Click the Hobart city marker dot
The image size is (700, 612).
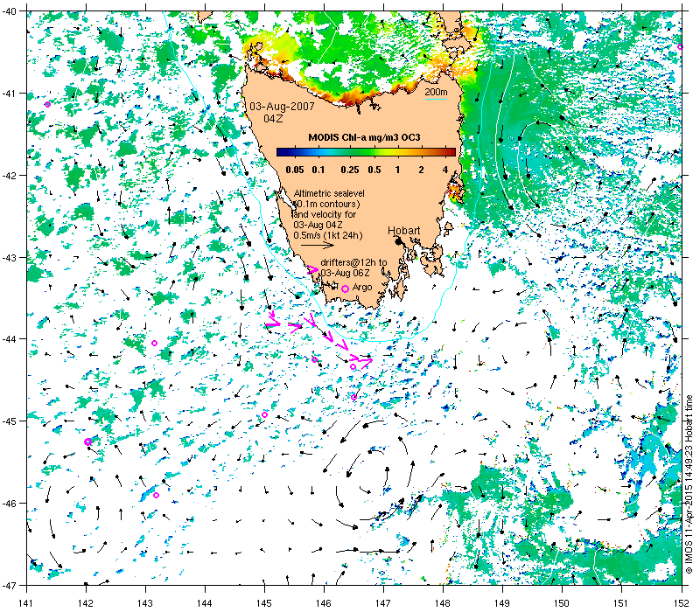399,241
